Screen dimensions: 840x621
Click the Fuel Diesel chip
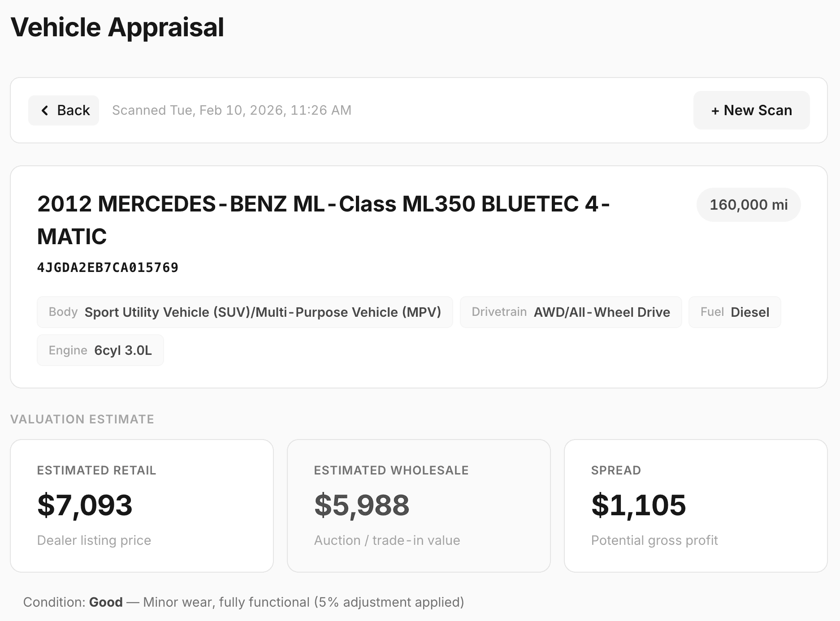[735, 312]
